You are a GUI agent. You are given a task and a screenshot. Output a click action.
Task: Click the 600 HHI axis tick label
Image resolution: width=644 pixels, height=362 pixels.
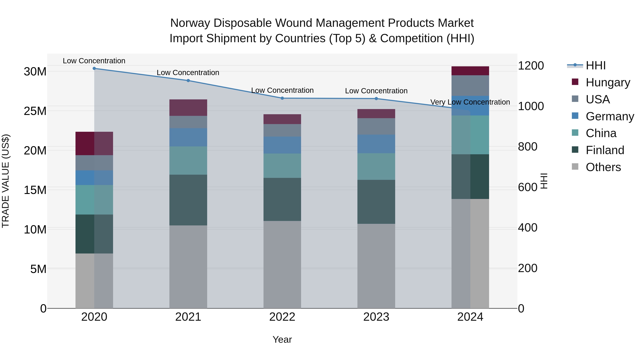click(x=528, y=187)
